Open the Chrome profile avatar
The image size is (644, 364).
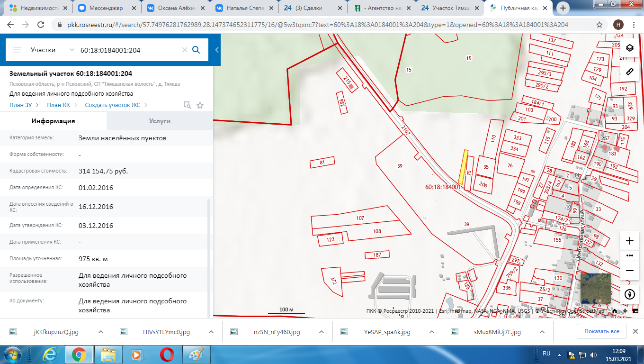pos(618,25)
